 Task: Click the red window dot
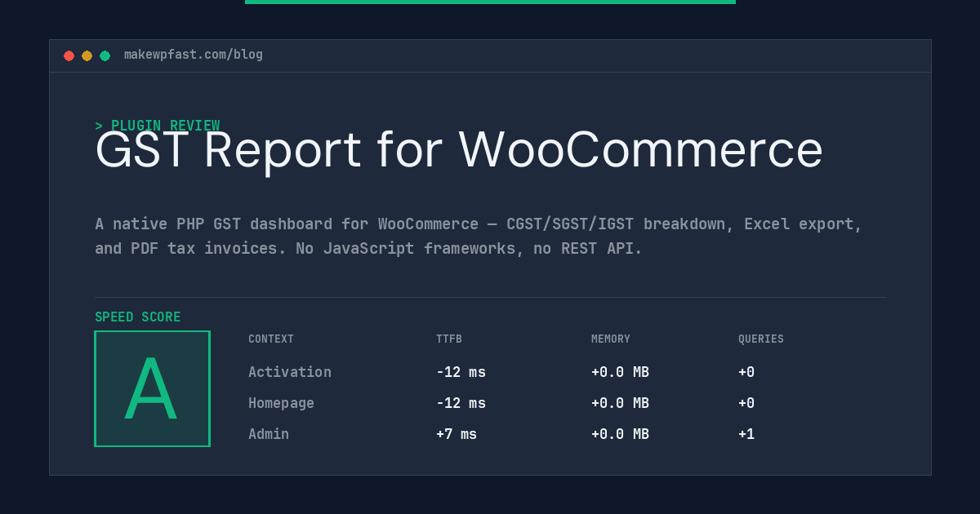69,55
